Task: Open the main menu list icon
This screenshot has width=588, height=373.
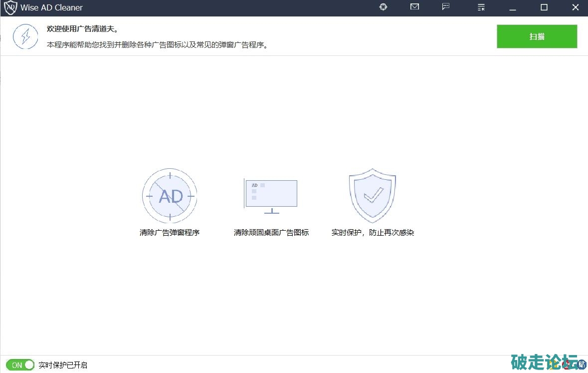Action: pos(481,7)
